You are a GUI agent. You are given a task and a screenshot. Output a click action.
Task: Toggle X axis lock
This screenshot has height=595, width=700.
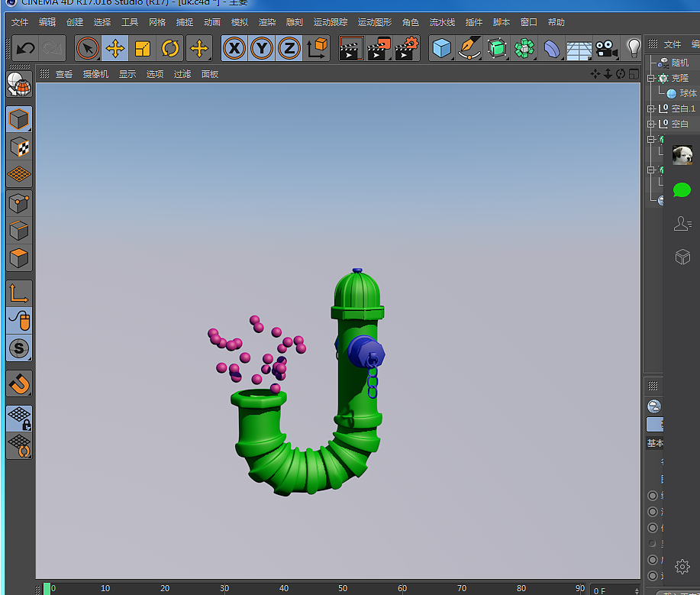234,48
